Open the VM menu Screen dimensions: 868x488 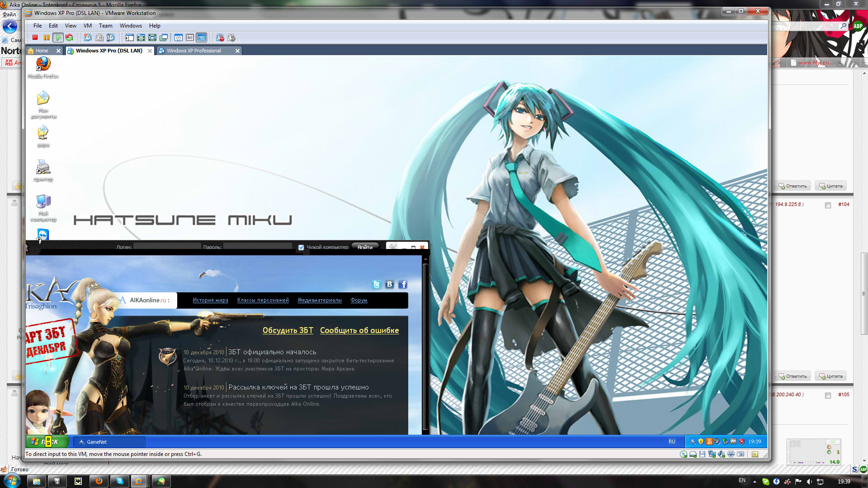(88, 26)
